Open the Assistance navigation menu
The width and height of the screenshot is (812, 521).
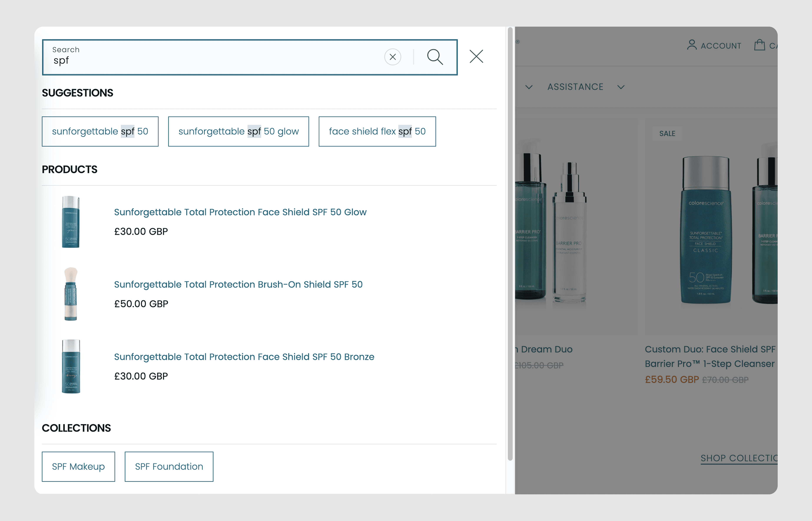[575, 87]
